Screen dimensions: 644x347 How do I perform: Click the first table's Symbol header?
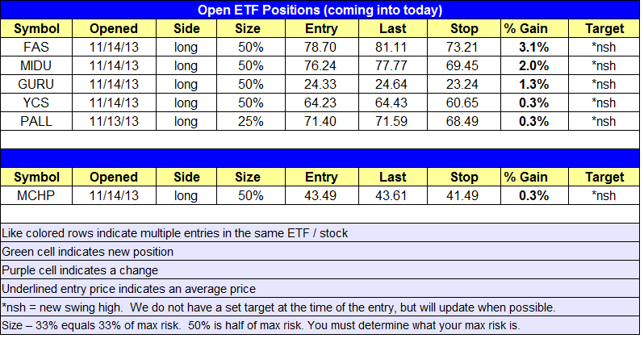pos(36,28)
